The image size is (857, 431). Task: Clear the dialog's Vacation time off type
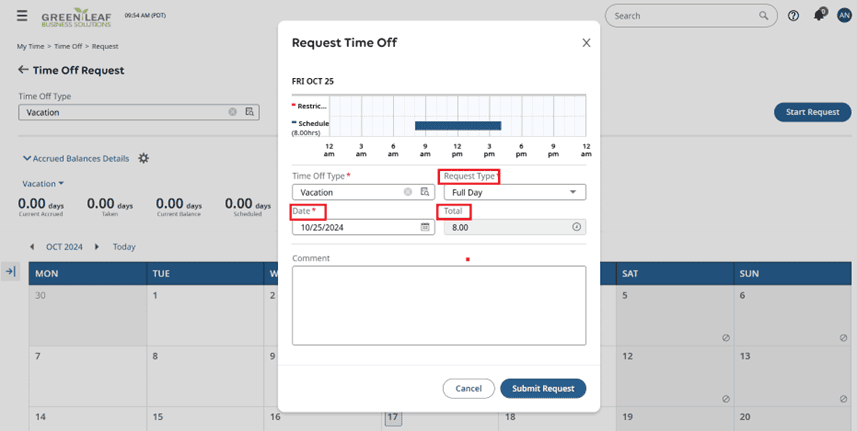(x=408, y=192)
